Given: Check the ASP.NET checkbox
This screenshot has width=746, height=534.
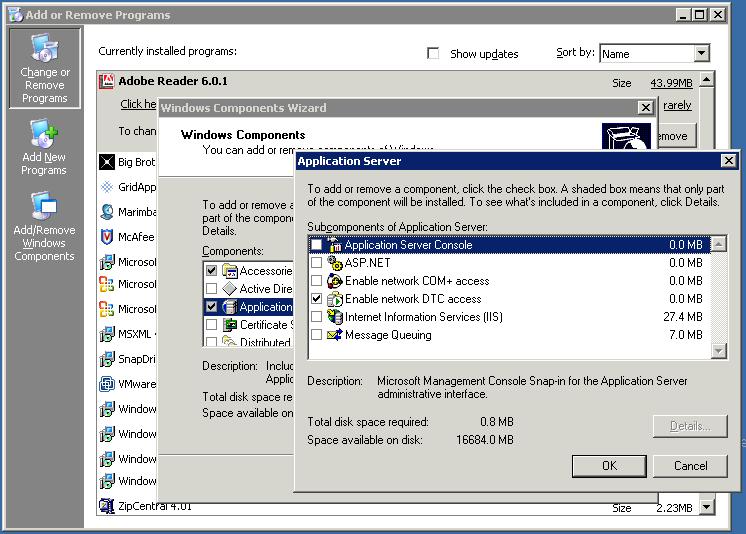Looking at the screenshot, I should click(316, 263).
